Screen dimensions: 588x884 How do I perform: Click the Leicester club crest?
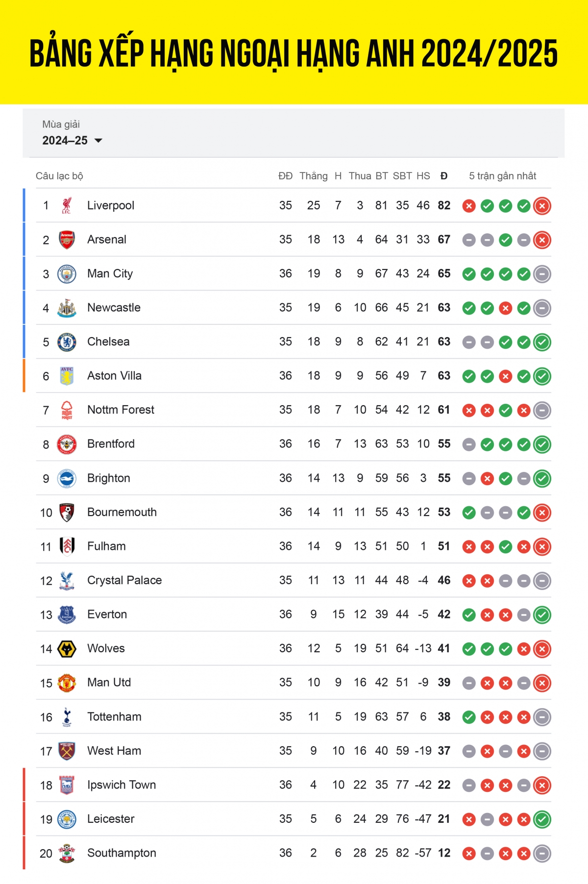(67, 819)
